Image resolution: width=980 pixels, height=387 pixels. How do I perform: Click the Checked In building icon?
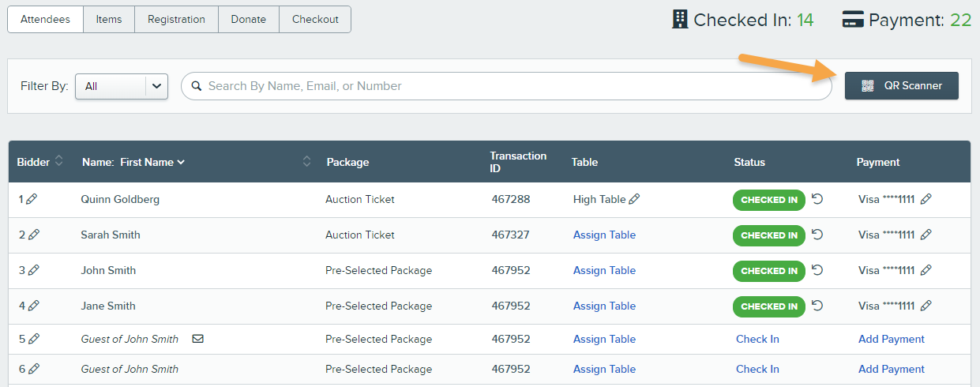tap(680, 20)
